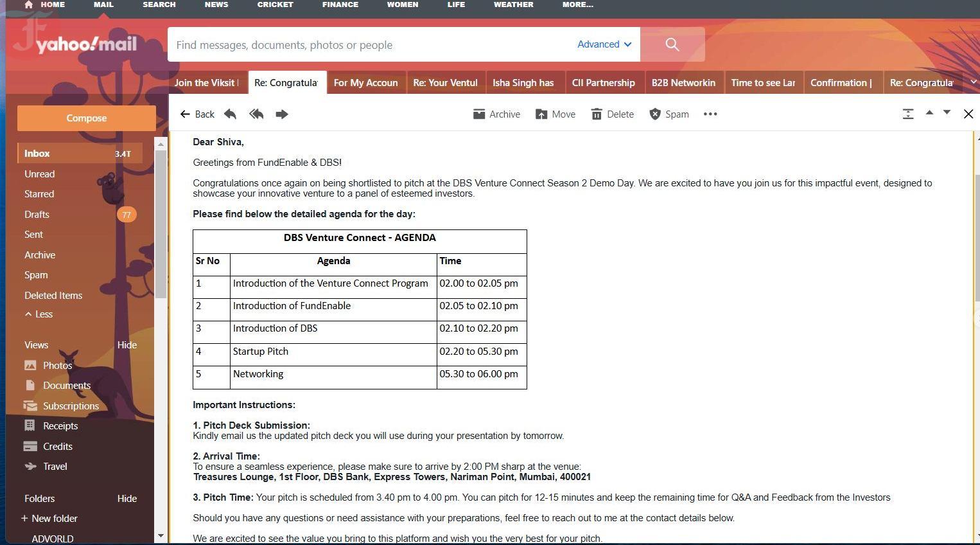Click into the mail search field
Viewport: 980px width, 545px height.
point(369,45)
